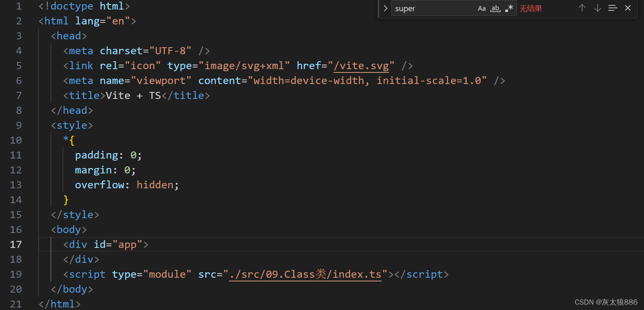
Task: Expand the find widget to show replace
Action: click(385, 8)
